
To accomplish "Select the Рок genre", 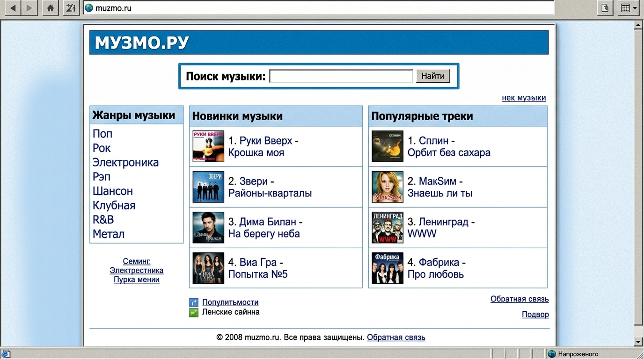I will pyautogui.click(x=102, y=148).
